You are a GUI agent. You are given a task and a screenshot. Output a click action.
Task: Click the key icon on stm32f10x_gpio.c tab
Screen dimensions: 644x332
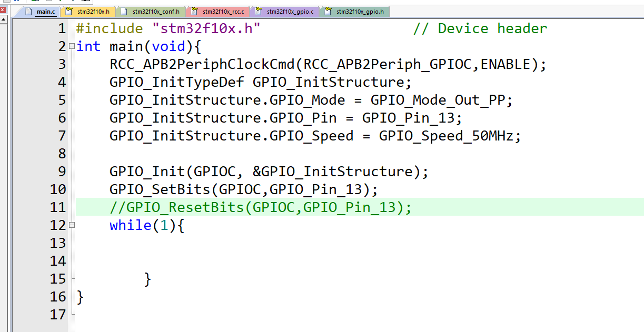259,12
